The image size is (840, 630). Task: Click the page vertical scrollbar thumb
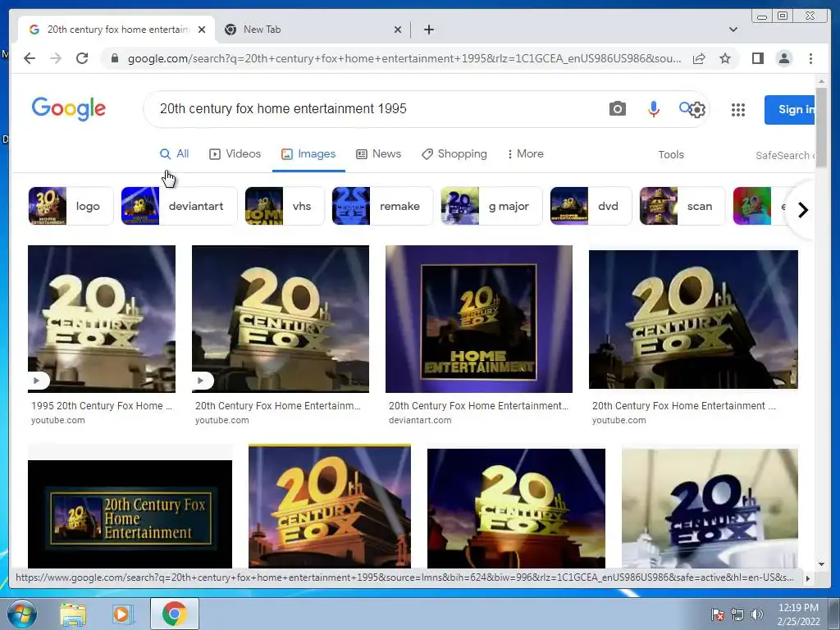click(821, 126)
